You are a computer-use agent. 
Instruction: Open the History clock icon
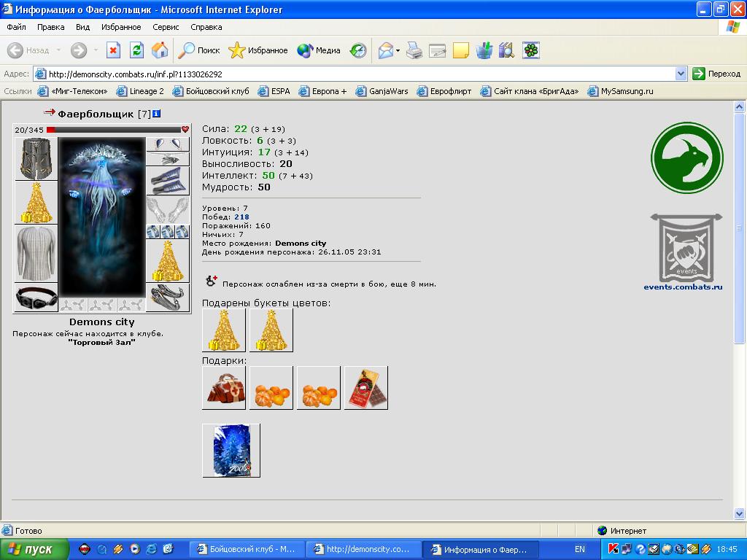pos(357,50)
